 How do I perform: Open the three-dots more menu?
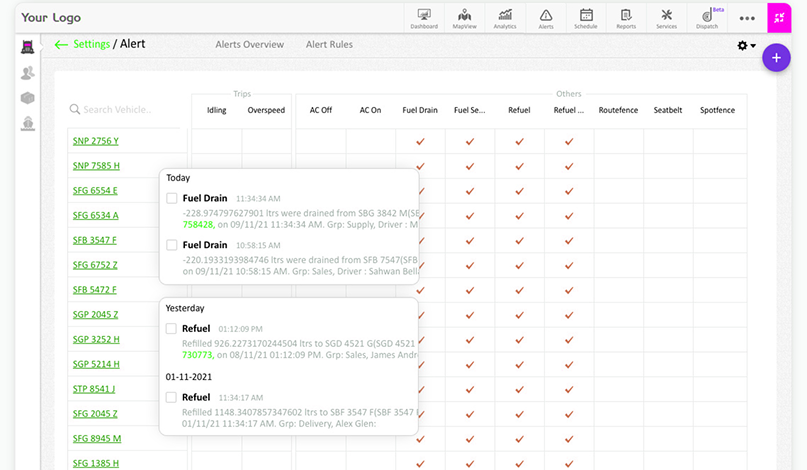747,18
